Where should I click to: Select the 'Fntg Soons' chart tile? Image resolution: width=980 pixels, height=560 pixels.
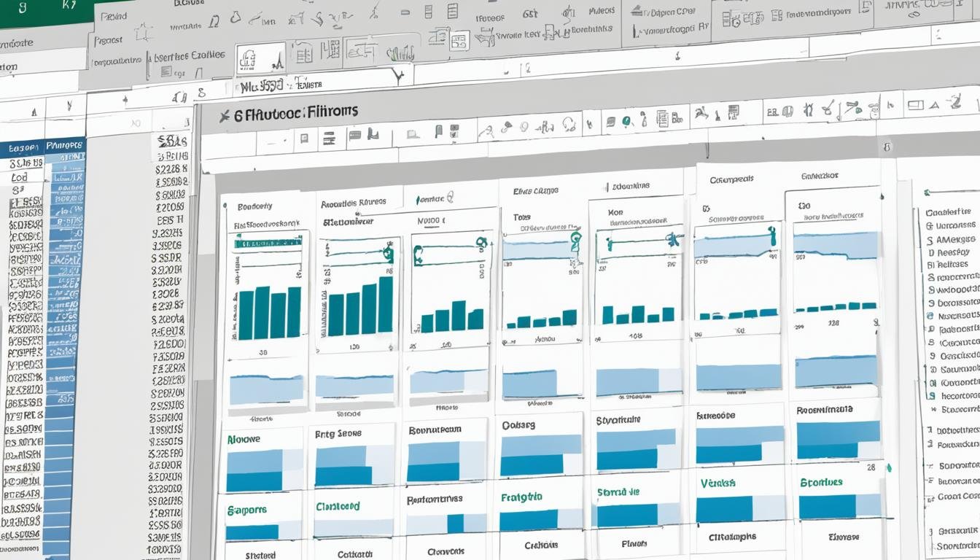coord(354,456)
